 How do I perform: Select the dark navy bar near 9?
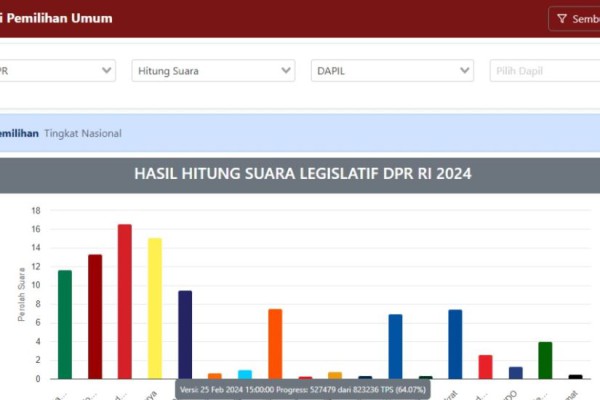(x=185, y=335)
